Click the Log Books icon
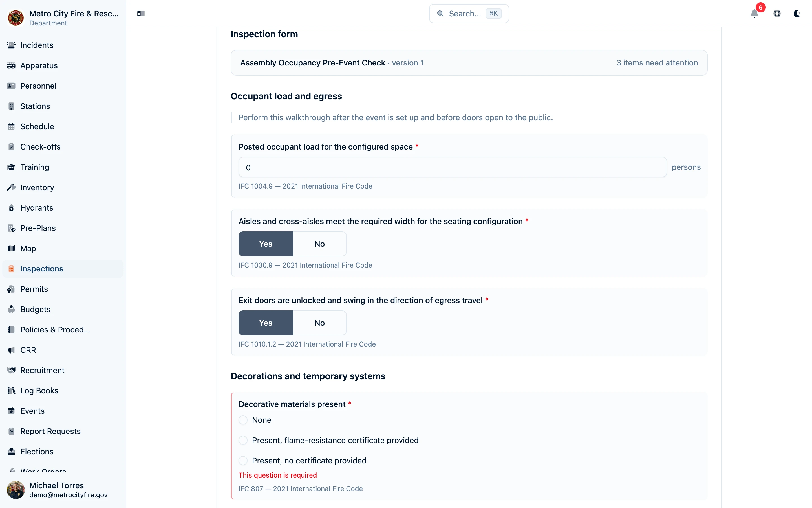Image resolution: width=812 pixels, height=508 pixels. 11,390
